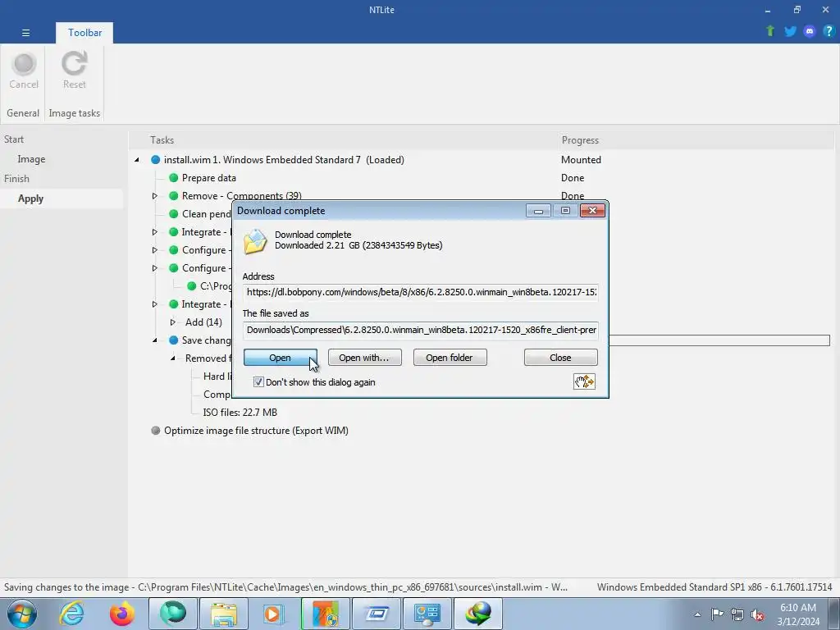Show hidden tray icons arrow
Viewport: 840px width, 630px height.
[697, 614]
